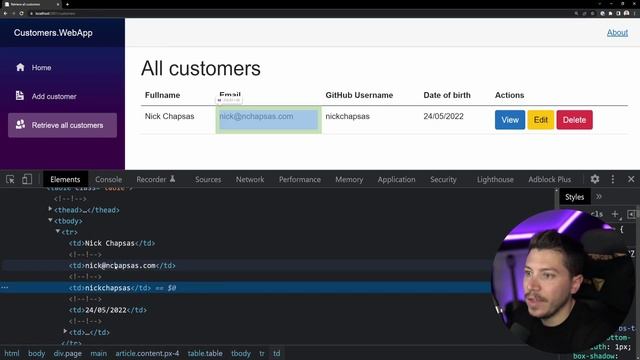
Task: Open the Memory tab
Action: pyautogui.click(x=349, y=179)
